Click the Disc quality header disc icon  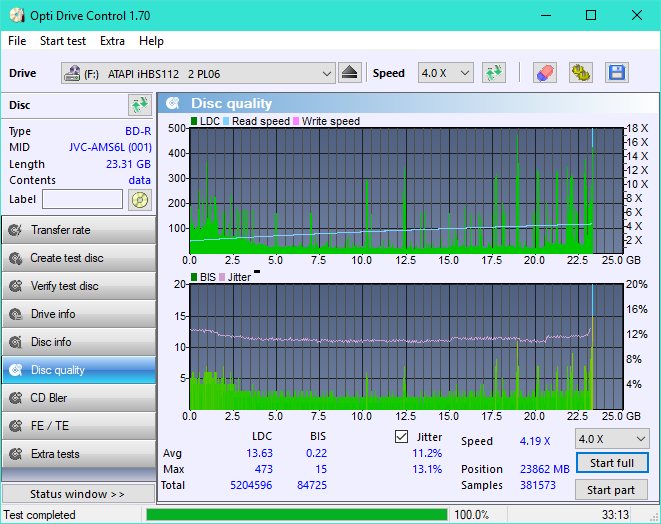173,103
